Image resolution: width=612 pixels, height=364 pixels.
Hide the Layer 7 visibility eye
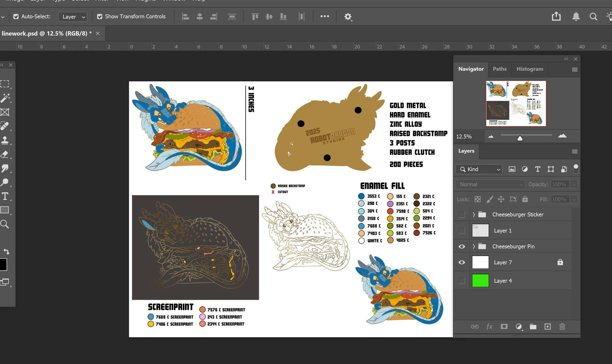click(462, 262)
